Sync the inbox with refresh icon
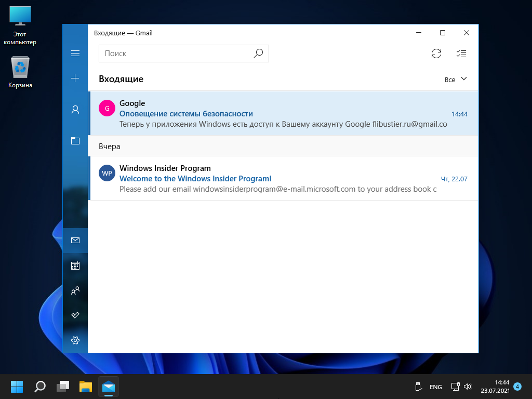Screen dimensions: 532x399 [x=436, y=54]
